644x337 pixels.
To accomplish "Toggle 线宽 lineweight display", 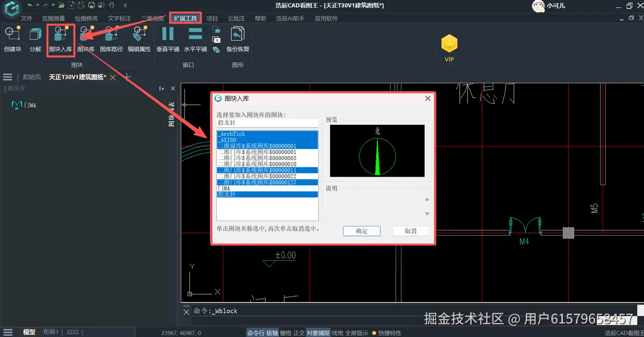I will click(x=338, y=333).
